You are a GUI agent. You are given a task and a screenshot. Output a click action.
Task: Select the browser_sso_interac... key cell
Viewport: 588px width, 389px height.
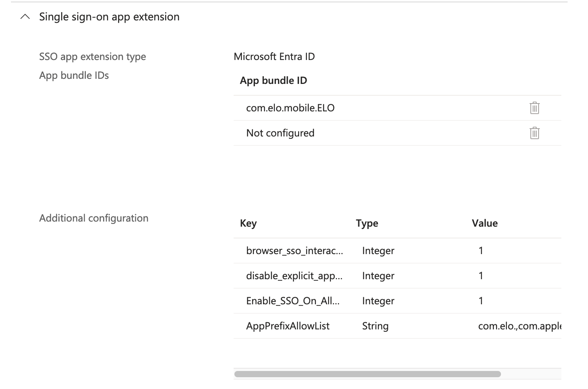[x=295, y=251]
